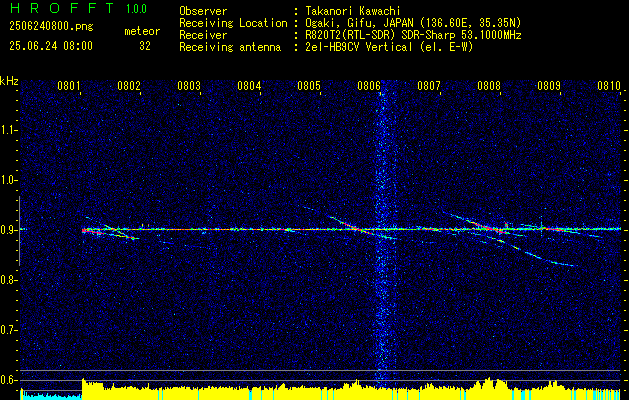Click time marker 0804
Screen dimensions: 629x400
[x=249, y=85]
